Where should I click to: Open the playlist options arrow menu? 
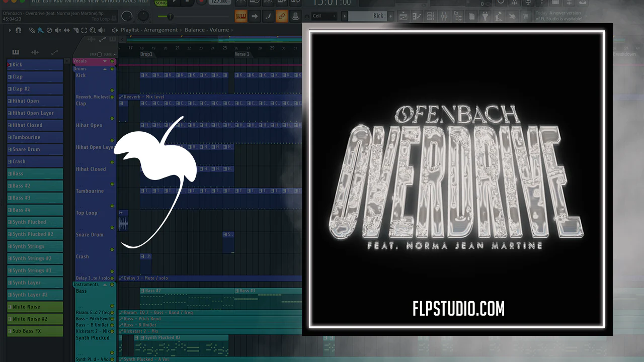[10, 30]
